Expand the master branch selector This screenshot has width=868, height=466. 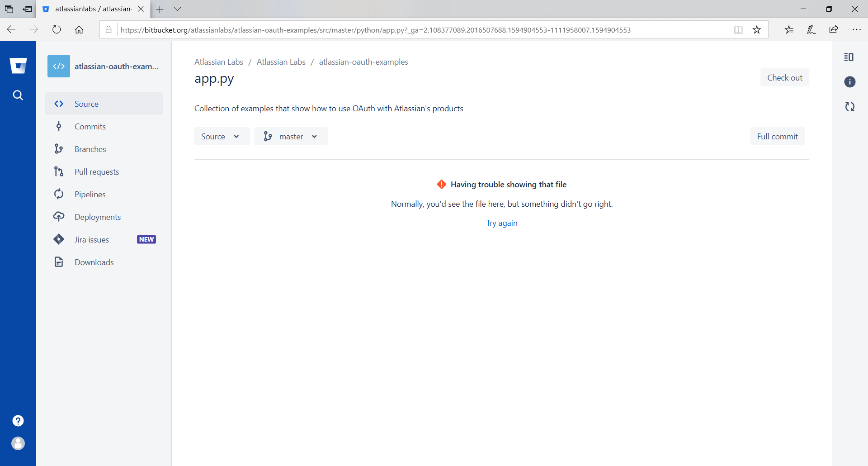click(x=291, y=136)
